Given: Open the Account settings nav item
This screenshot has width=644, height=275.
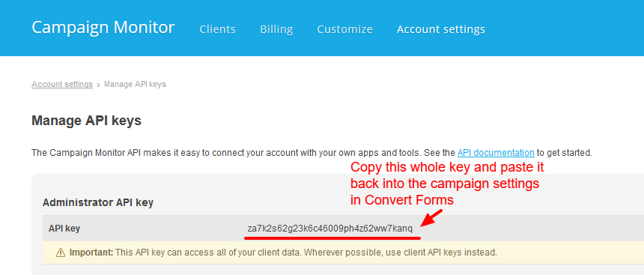Looking at the screenshot, I should [441, 29].
